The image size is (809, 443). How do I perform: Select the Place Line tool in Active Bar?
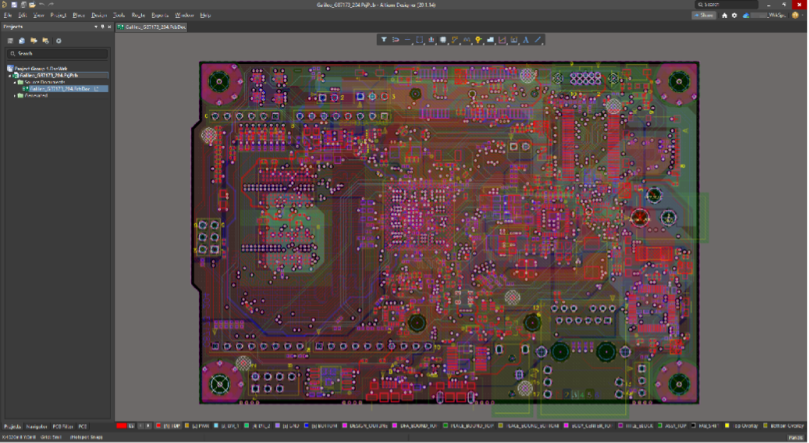tap(538, 40)
